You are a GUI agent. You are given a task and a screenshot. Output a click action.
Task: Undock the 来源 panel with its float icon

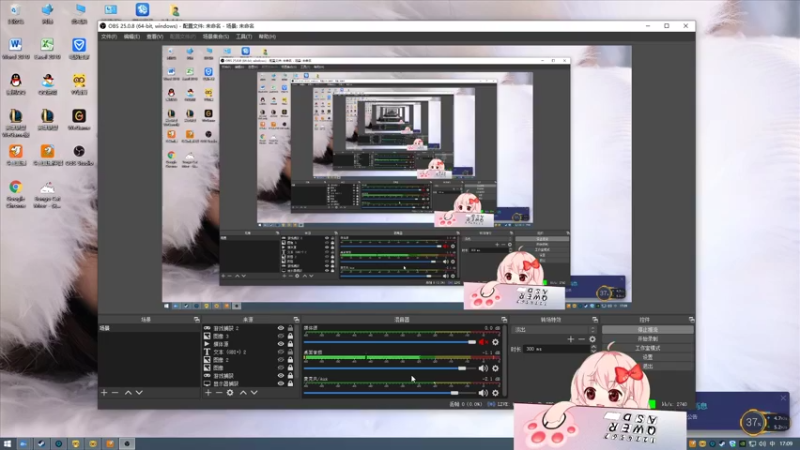click(296, 320)
